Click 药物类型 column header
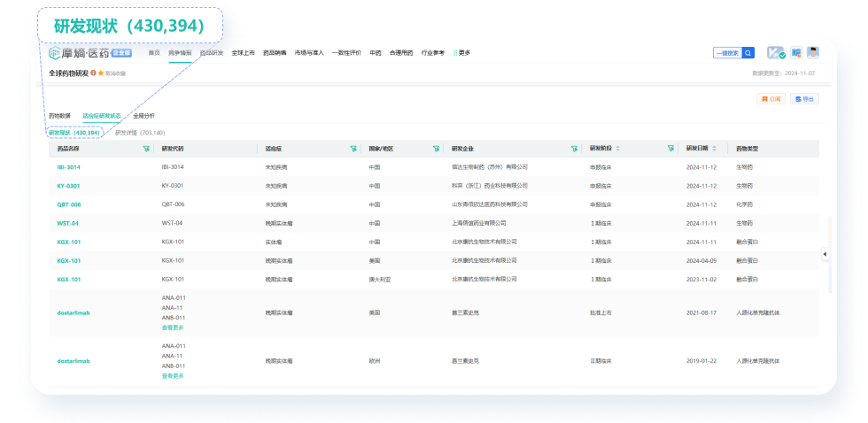This screenshot has height=423, width=868. pyautogui.click(x=748, y=149)
